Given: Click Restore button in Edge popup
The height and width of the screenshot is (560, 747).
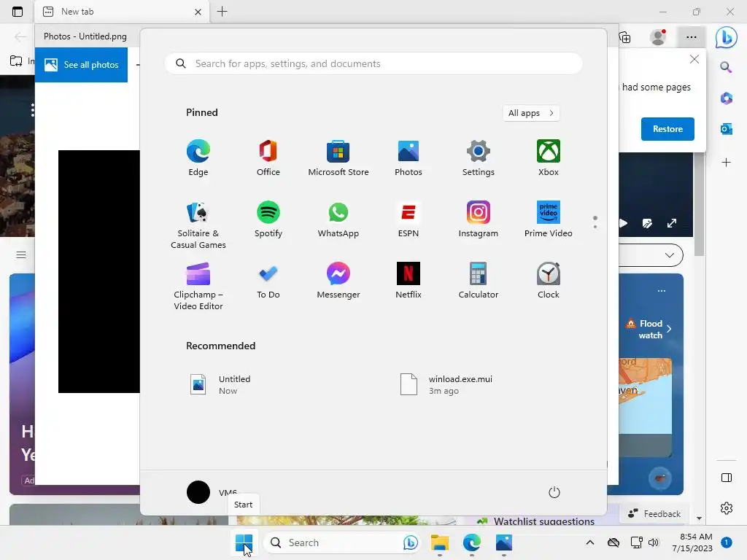Looking at the screenshot, I should tap(667, 129).
